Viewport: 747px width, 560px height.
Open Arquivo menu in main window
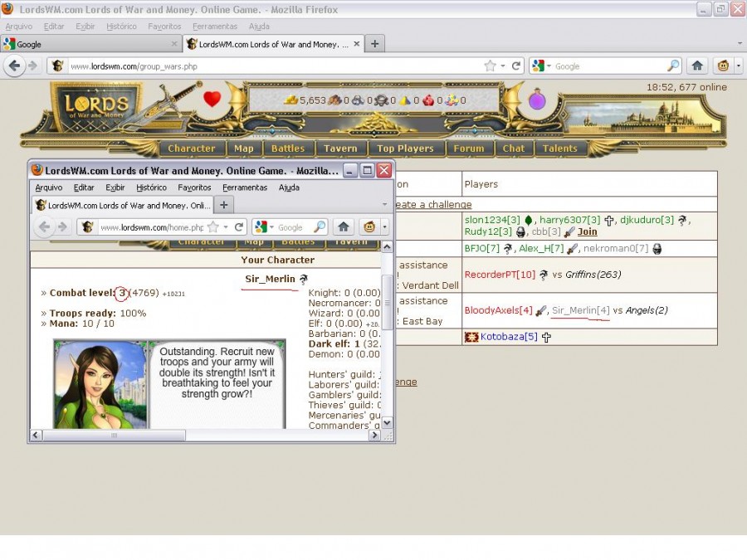click(19, 27)
